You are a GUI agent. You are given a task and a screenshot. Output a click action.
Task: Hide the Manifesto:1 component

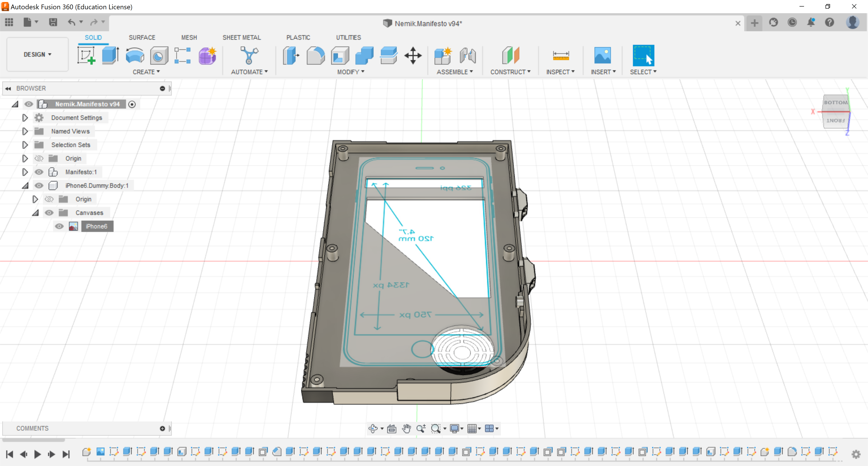pyautogui.click(x=39, y=172)
